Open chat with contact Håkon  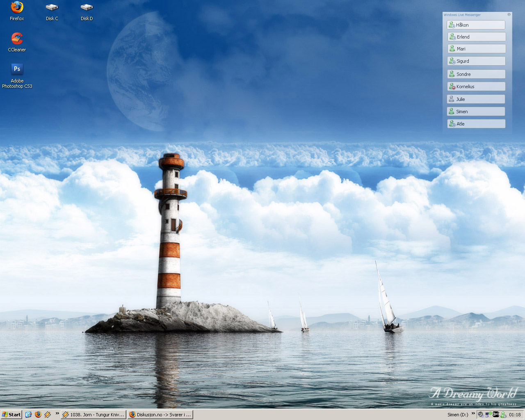tap(476, 25)
